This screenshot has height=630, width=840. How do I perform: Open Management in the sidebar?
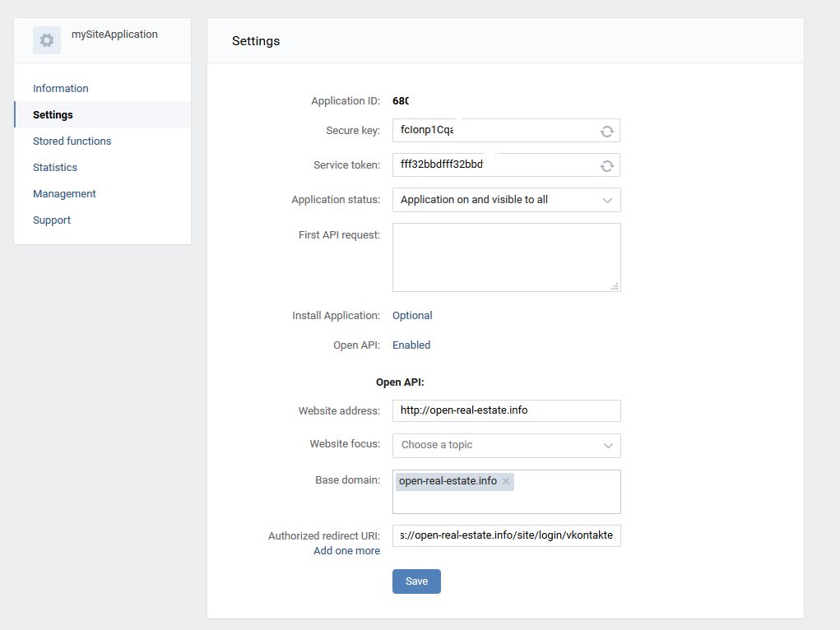[64, 193]
